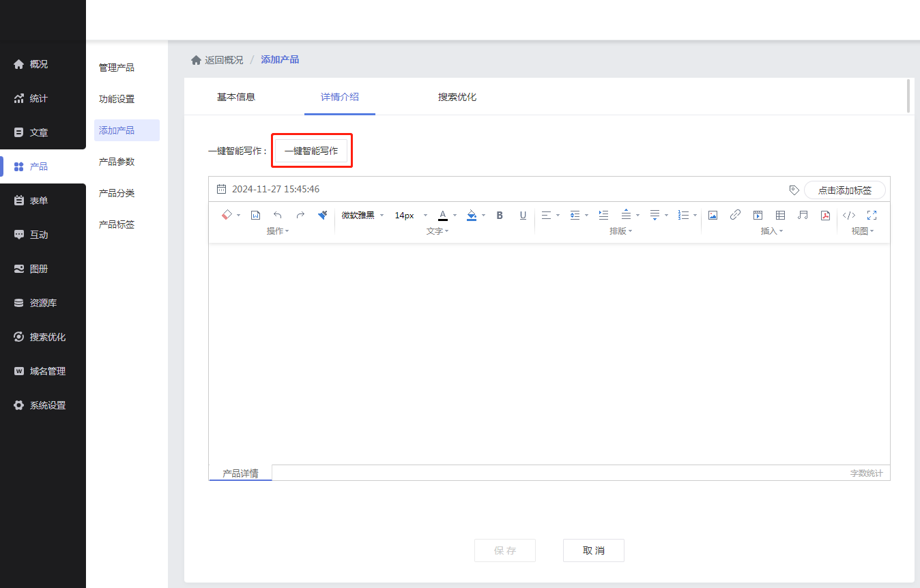Image resolution: width=920 pixels, height=588 pixels.
Task: Switch to the 基本信息 tab
Action: coord(236,97)
